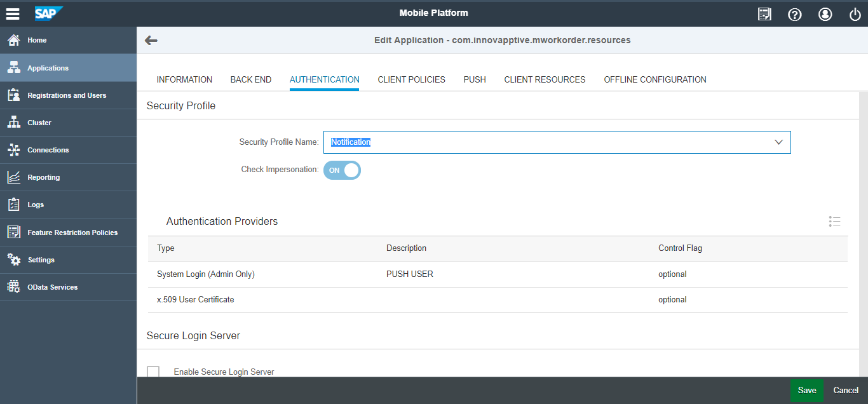Image resolution: width=868 pixels, height=404 pixels.
Task: Click the power logout icon
Action: click(855, 14)
